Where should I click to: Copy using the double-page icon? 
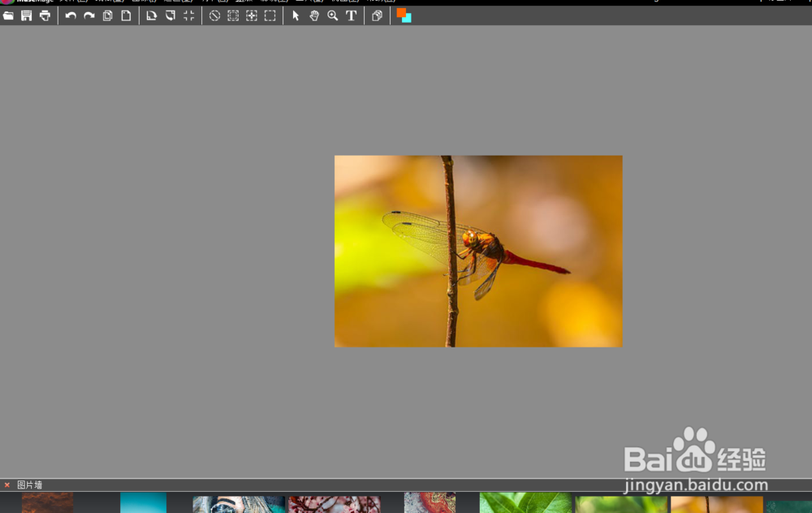108,15
